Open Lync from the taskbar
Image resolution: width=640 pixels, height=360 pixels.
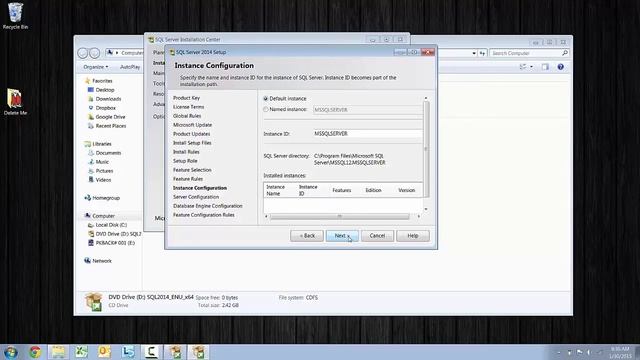point(128,352)
